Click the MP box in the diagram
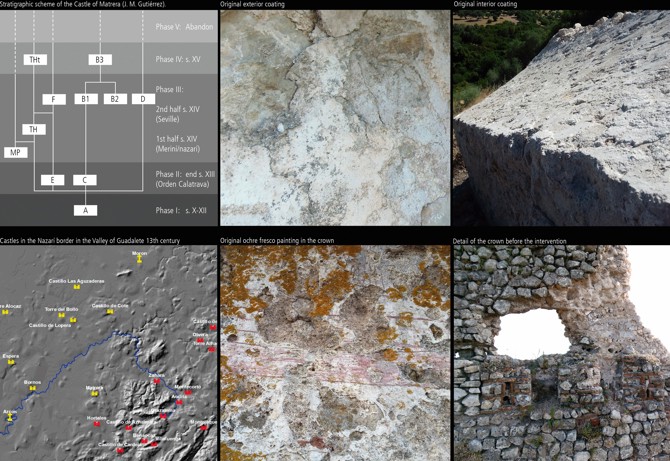 tap(15, 152)
